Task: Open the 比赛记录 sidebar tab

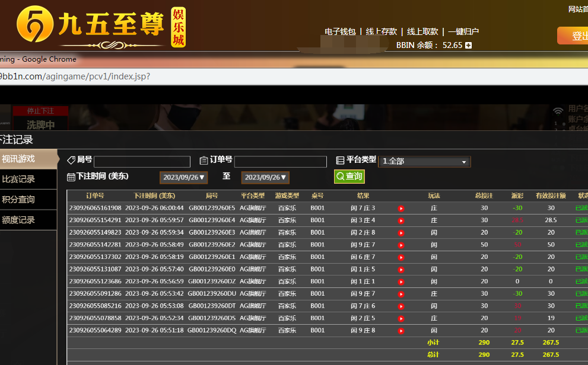Action: pos(28,180)
